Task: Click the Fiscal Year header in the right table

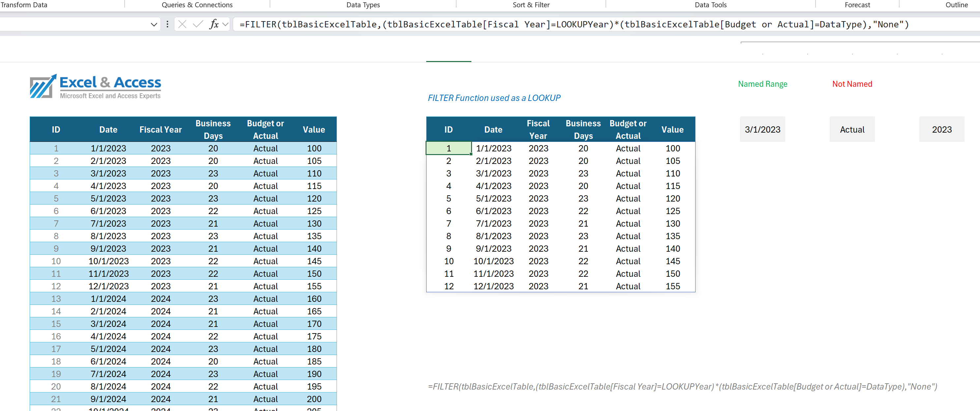Action: (538, 129)
